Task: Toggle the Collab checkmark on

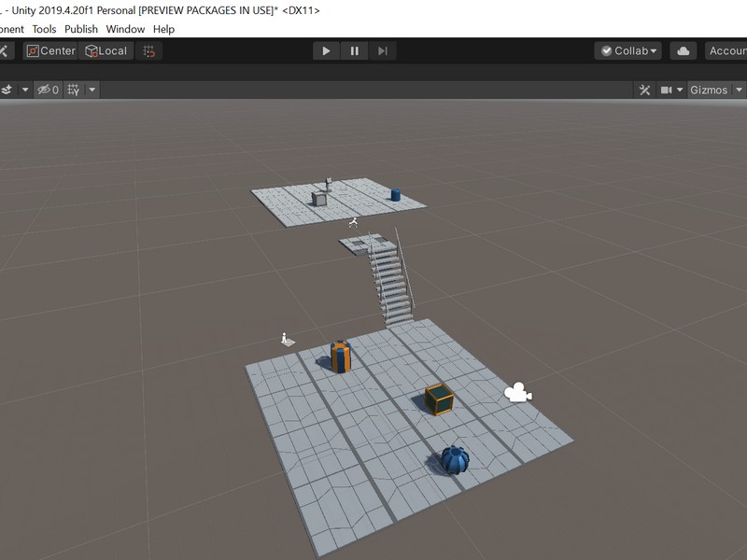Action: click(606, 50)
